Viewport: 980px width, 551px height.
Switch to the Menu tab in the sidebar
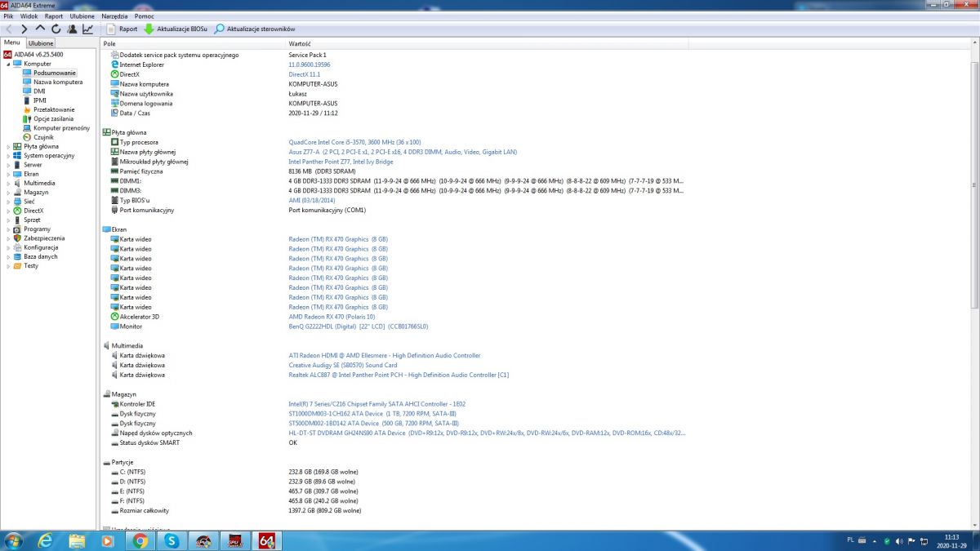(x=12, y=42)
